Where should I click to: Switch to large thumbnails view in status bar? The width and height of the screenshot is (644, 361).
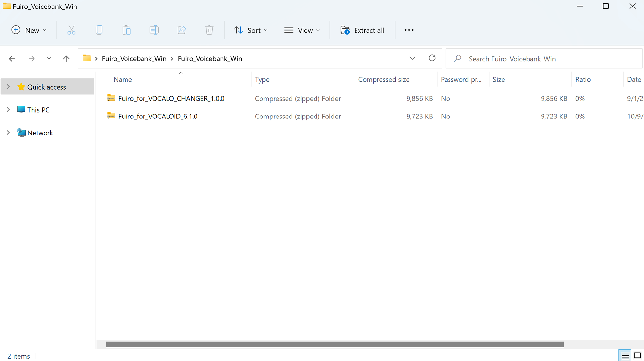(x=637, y=355)
